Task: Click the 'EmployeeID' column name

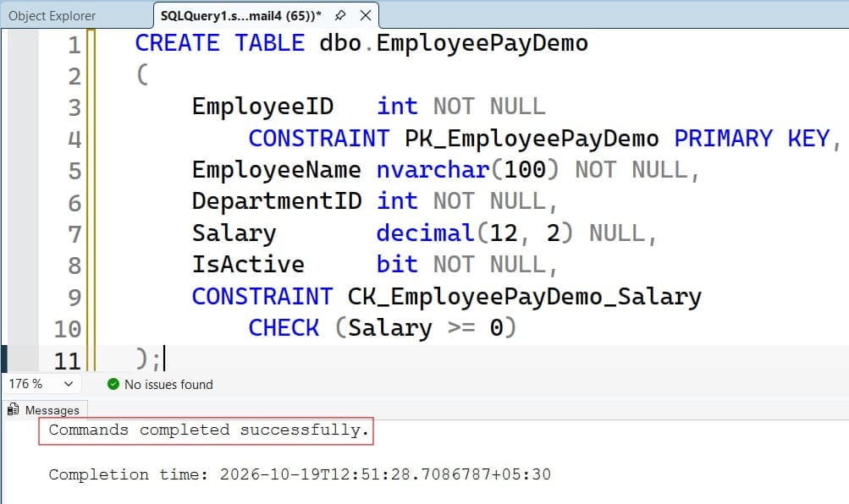Action: pyautogui.click(x=262, y=107)
